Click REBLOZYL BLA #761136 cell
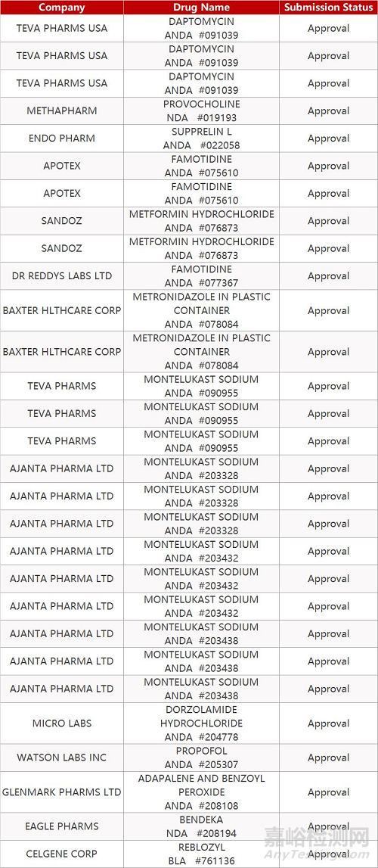 click(x=201, y=854)
